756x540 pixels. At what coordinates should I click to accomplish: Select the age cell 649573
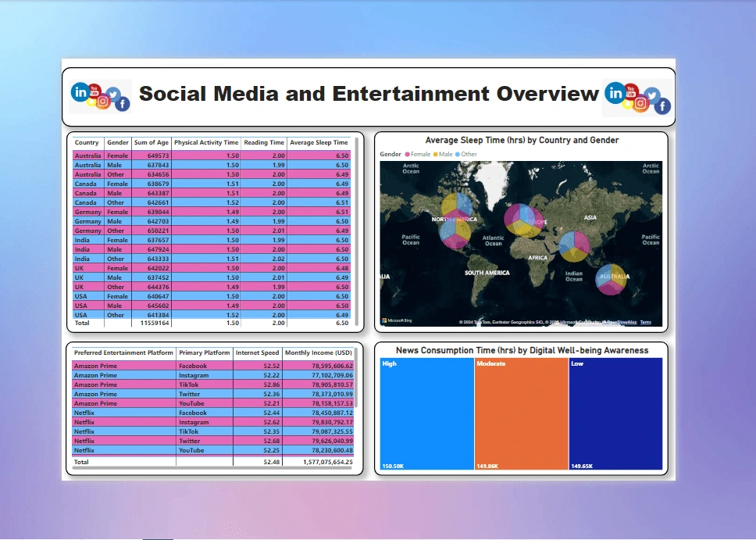(x=152, y=156)
